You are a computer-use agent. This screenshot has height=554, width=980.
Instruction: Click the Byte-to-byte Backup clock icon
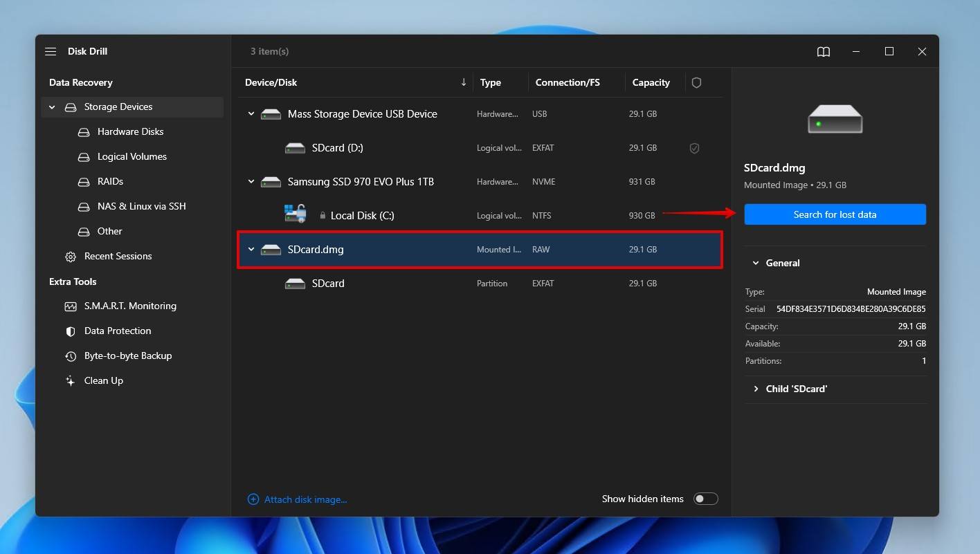coord(71,356)
